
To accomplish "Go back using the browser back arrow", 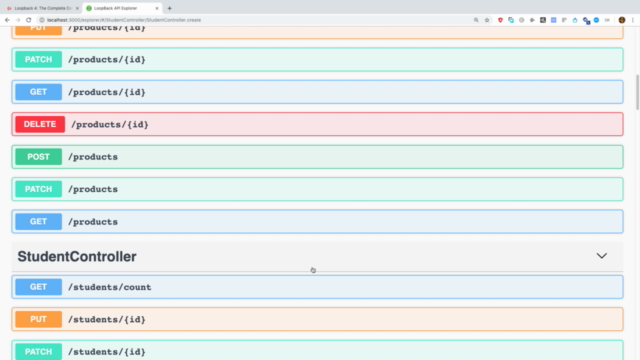I will (7, 20).
